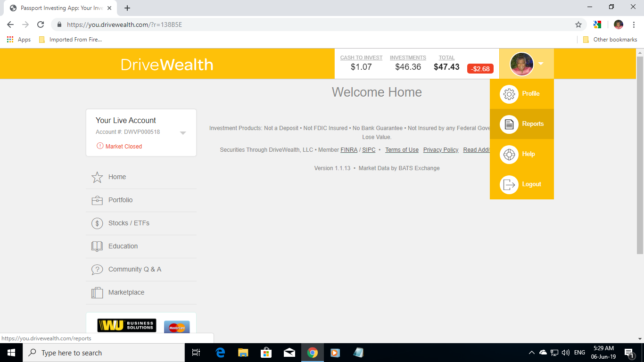This screenshot has height=362, width=644.
Task: Open the Terms of Use link
Action: [x=402, y=150]
